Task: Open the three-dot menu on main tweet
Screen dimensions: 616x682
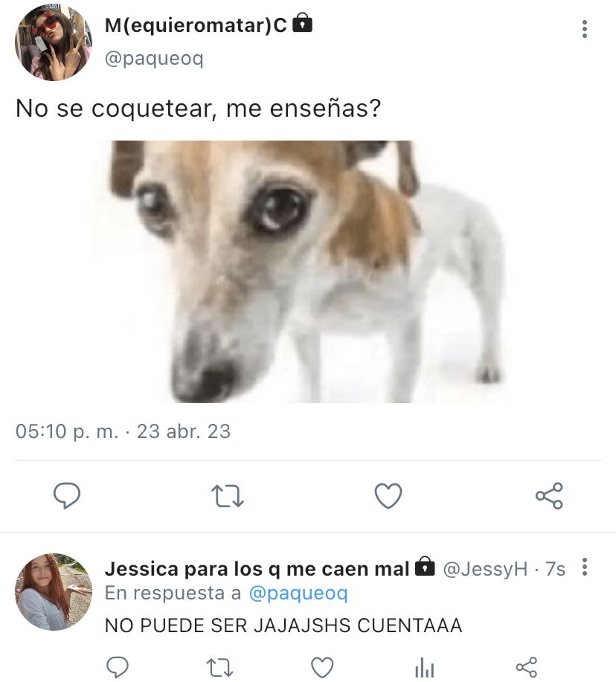Action: coord(585,29)
